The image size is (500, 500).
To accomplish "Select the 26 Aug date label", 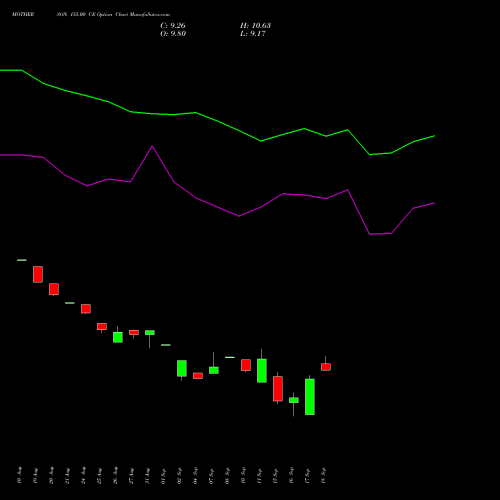I will [x=115, y=476].
